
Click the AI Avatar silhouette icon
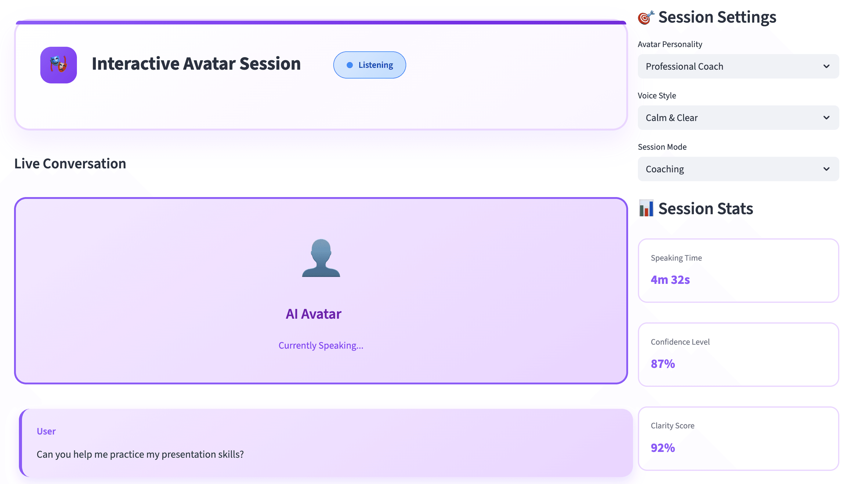[321, 258]
